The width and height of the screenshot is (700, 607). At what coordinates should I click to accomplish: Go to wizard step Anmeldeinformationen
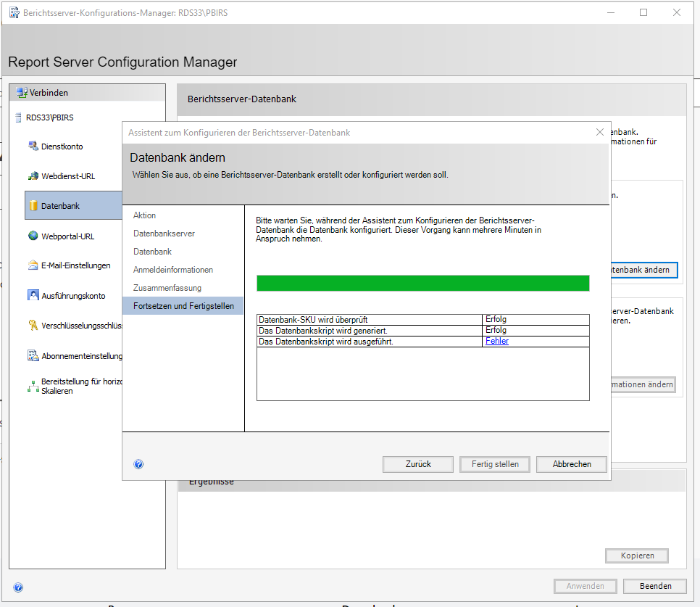click(x=172, y=270)
